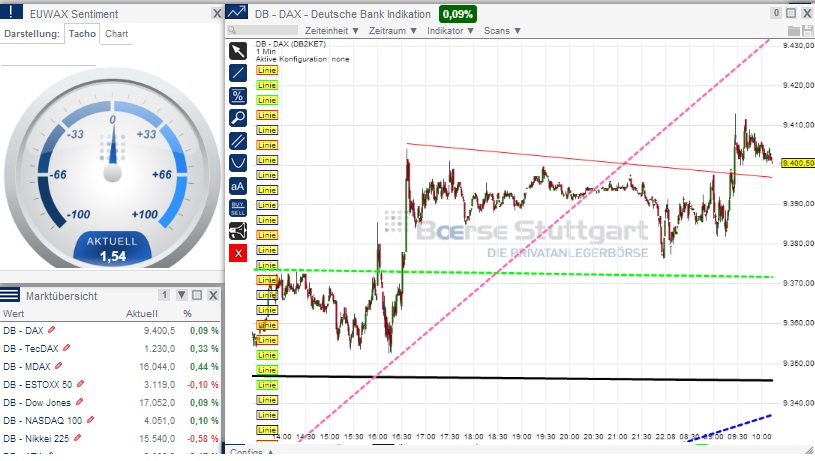The width and height of the screenshot is (815, 461).
Task: Select the trend line drawing tool
Action: click(x=238, y=73)
